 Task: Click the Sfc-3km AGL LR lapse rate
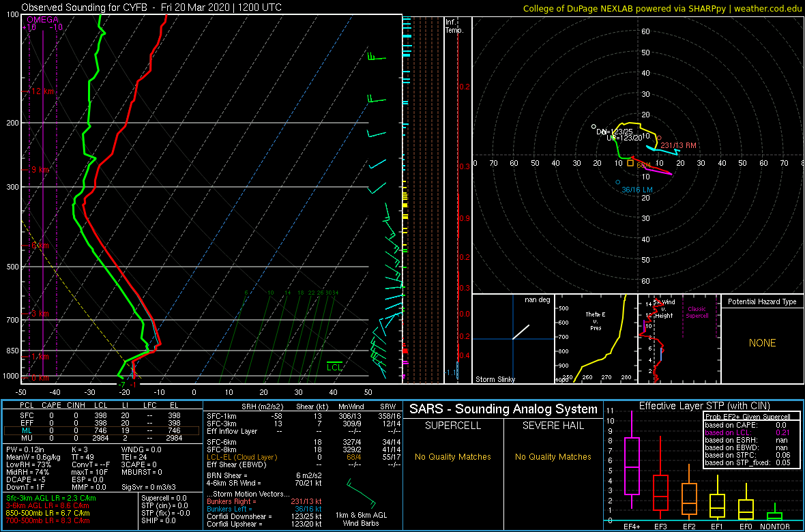51,498
